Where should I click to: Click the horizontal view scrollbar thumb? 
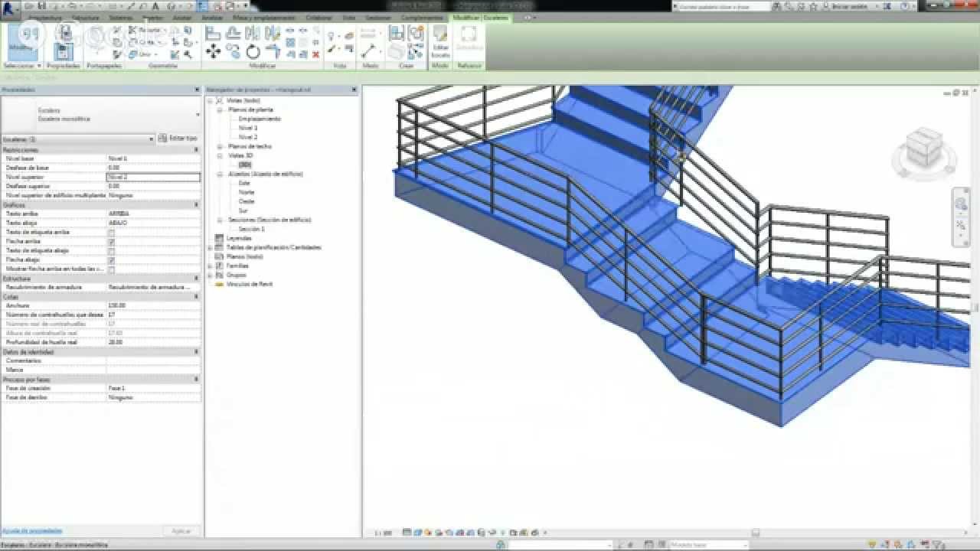click(x=755, y=533)
